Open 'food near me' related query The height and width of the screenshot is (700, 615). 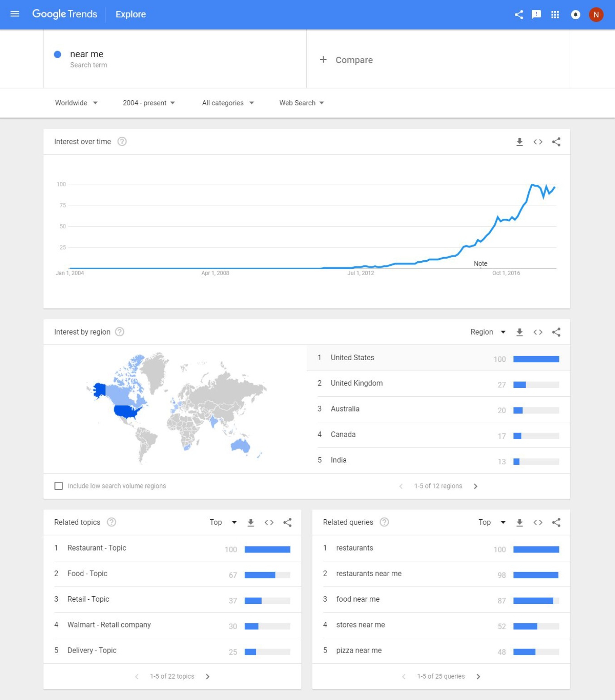pyautogui.click(x=441, y=599)
